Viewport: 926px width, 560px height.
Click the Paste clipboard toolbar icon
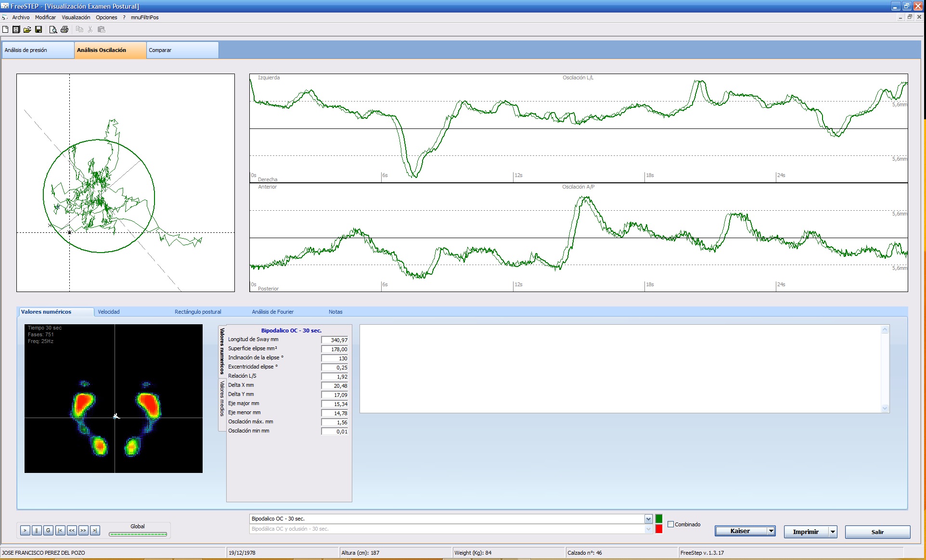tap(102, 29)
